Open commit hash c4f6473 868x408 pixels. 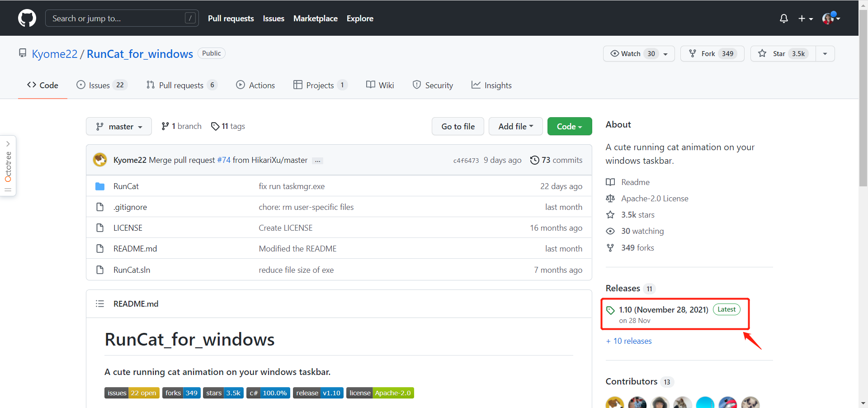coord(466,161)
